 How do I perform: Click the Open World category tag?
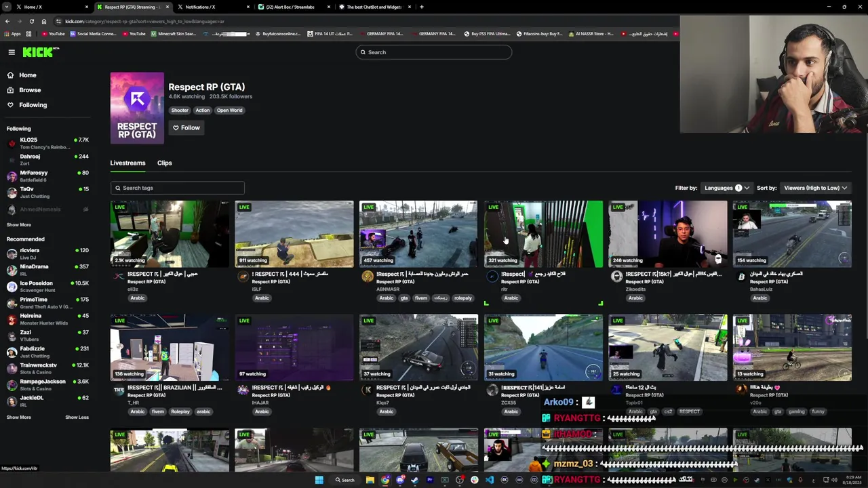tap(229, 110)
